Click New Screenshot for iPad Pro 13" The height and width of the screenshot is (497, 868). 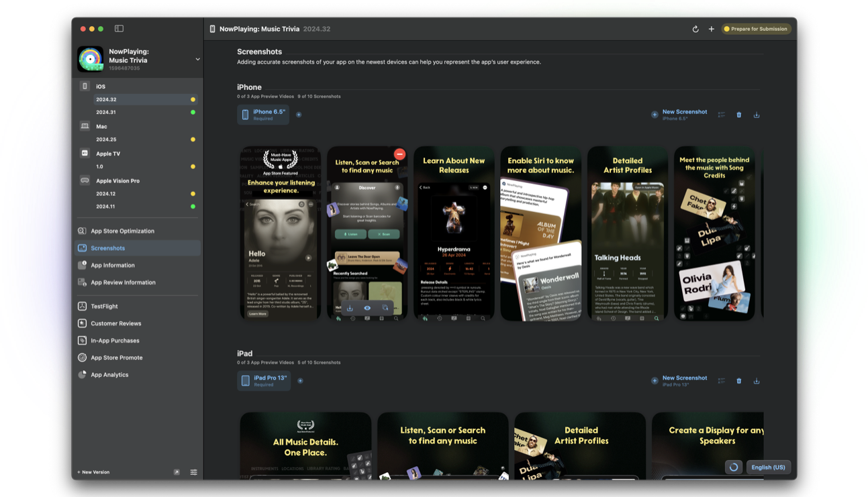(679, 381)
